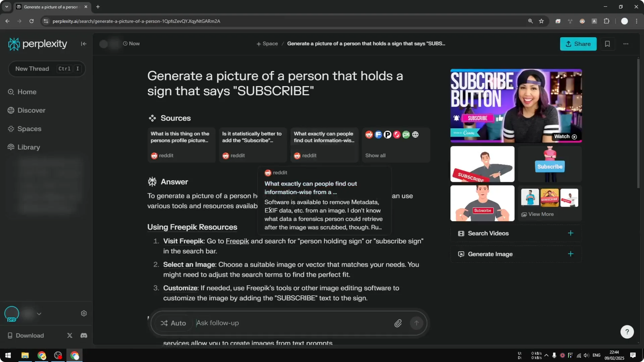Expand the account chevron above Download
This screenshot has height=362, width=644.
click(x=39, y=313)
